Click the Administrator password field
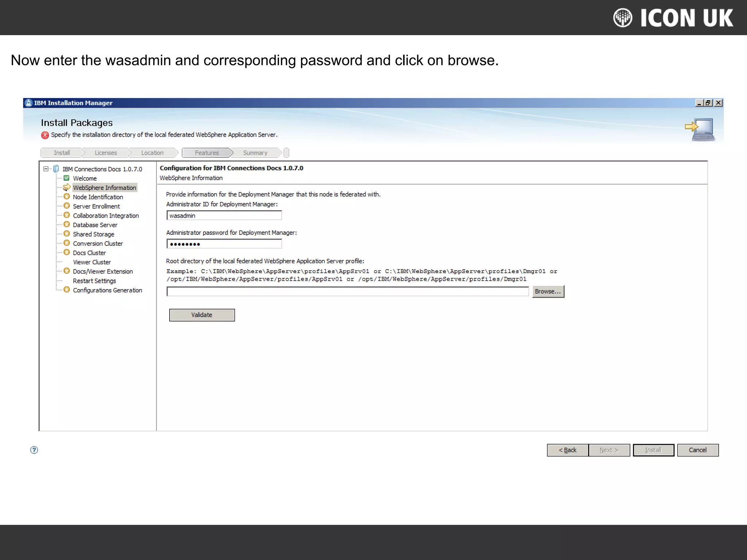Image resolution: width=747 pixels, height=560 pixels. pos(224,244)
